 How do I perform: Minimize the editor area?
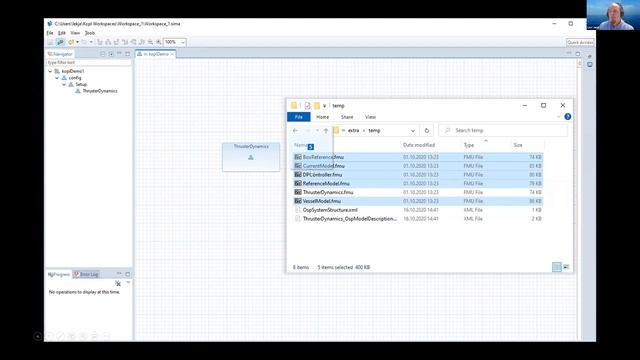coord(569,53)
